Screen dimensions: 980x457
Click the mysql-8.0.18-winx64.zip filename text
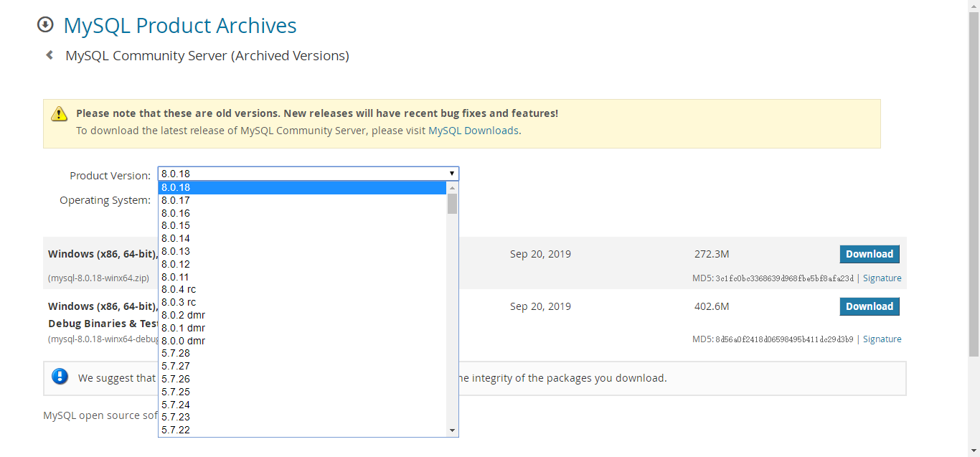click(98, 278)
